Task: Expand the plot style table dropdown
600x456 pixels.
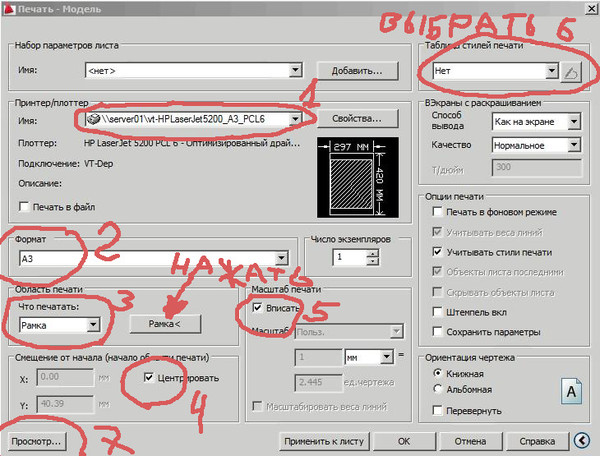Action: (x=551, y=71)
